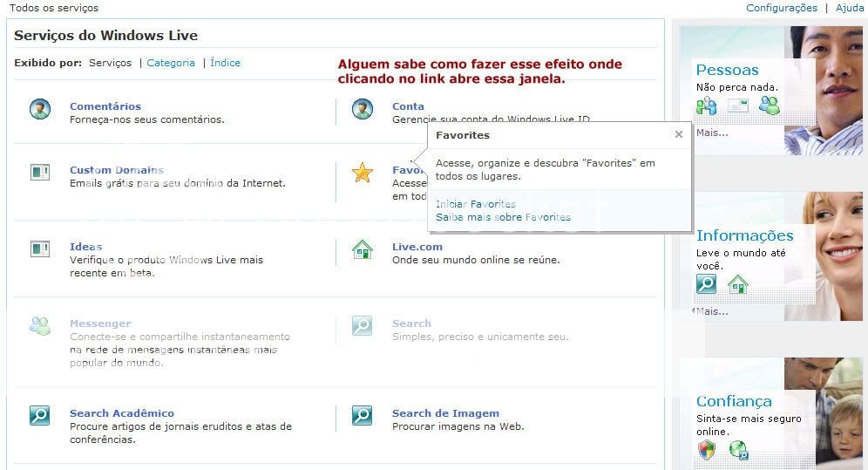Click the Search Acadêmico magnifier icon

(x=40, y=415)
